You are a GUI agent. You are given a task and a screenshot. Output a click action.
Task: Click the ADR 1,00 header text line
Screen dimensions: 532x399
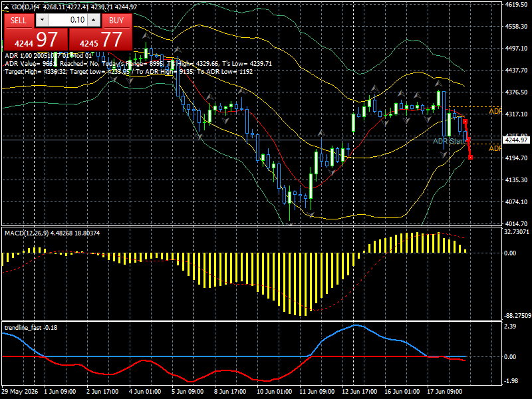point(48,56)
